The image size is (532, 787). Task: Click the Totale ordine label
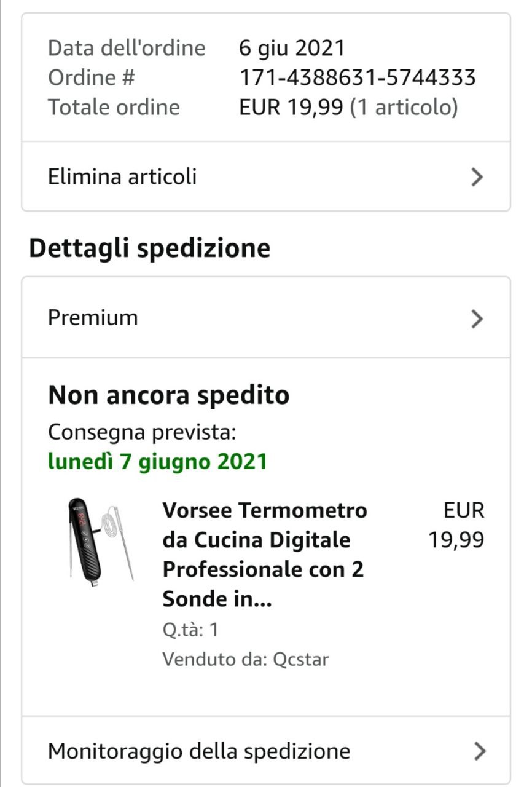pyautogui.click(x=114, y=107)
